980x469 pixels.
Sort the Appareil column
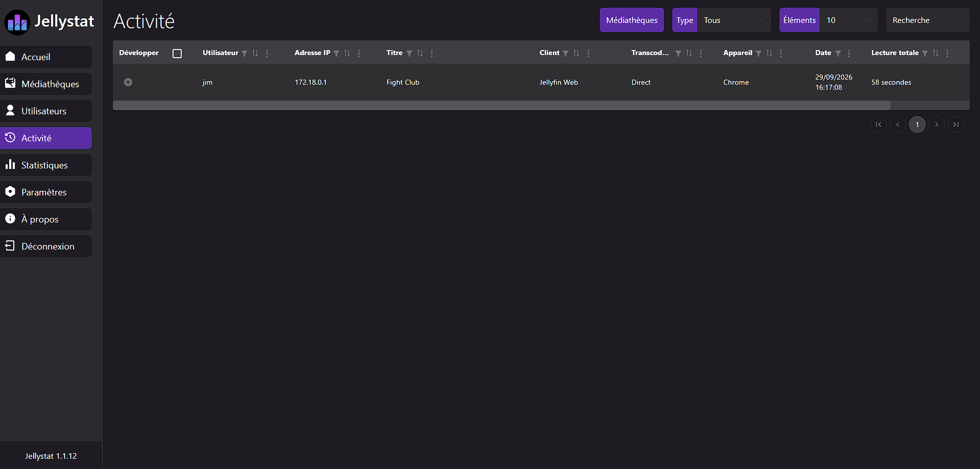[x=769, y=53]
